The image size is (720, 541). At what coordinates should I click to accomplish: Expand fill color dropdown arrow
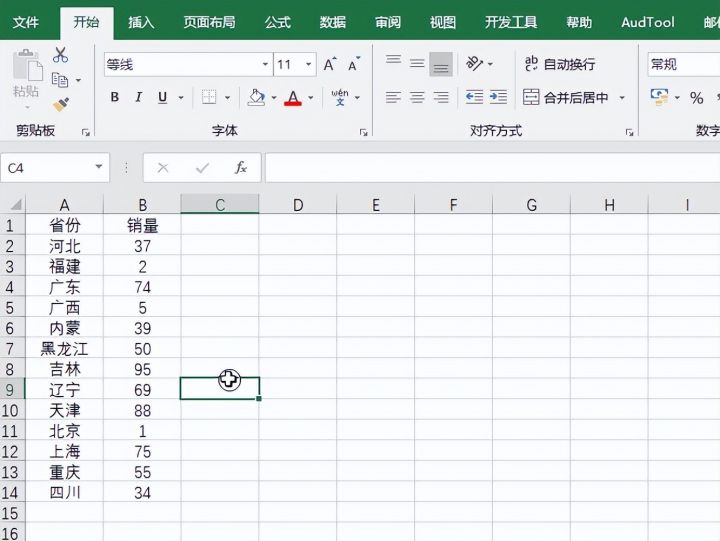point(274,97)
